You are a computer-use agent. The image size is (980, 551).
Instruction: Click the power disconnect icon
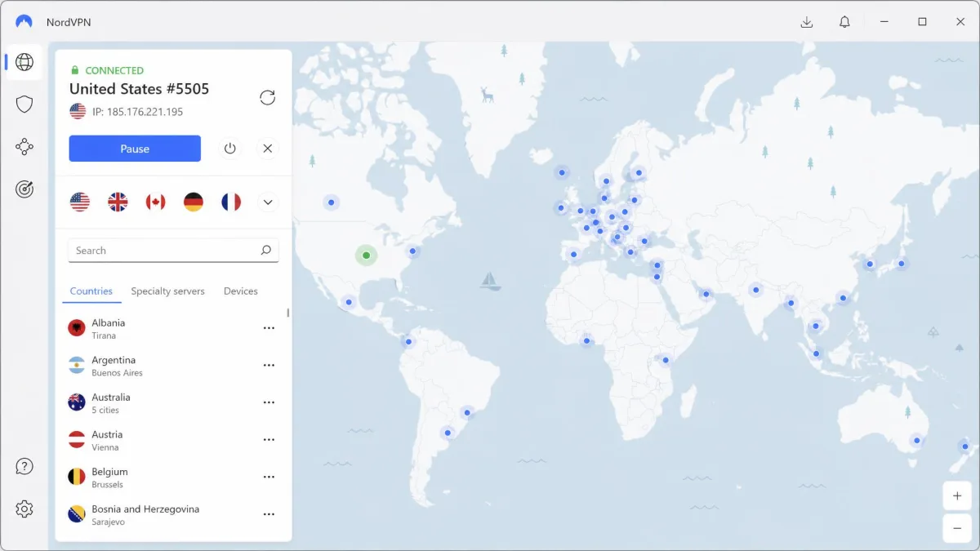[230, 149]
